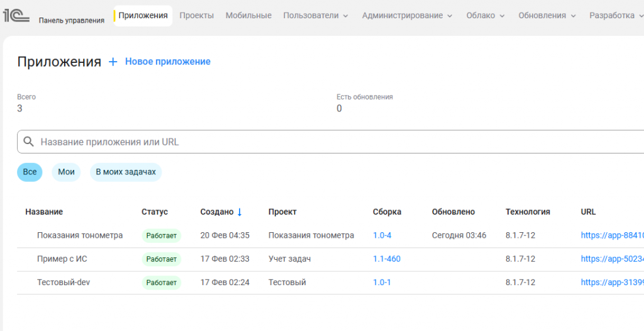Open the Облако dropdown menu
644x331 pixels.
(x=486, y=16)
